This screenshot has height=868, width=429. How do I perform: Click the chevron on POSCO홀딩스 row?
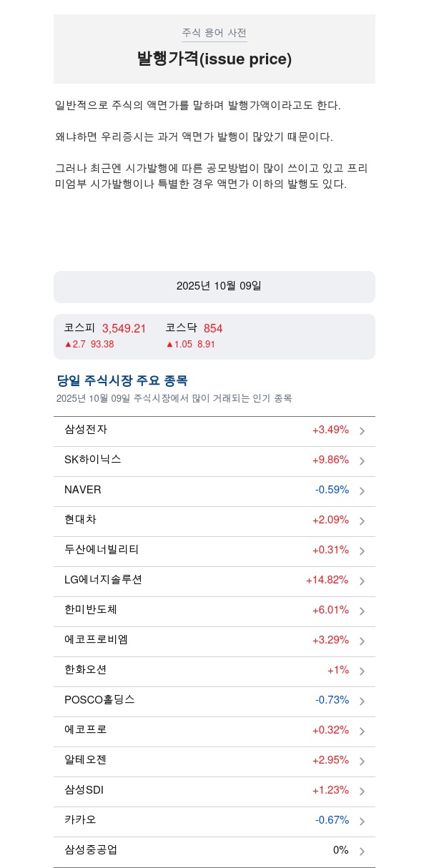pos(362,701)
